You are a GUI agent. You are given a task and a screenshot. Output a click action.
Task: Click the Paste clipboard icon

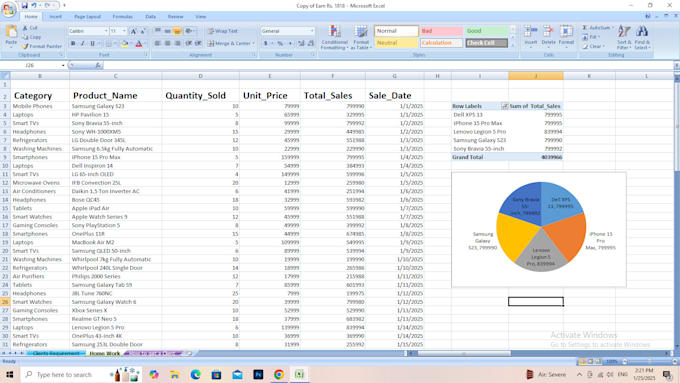click(11, 32)
